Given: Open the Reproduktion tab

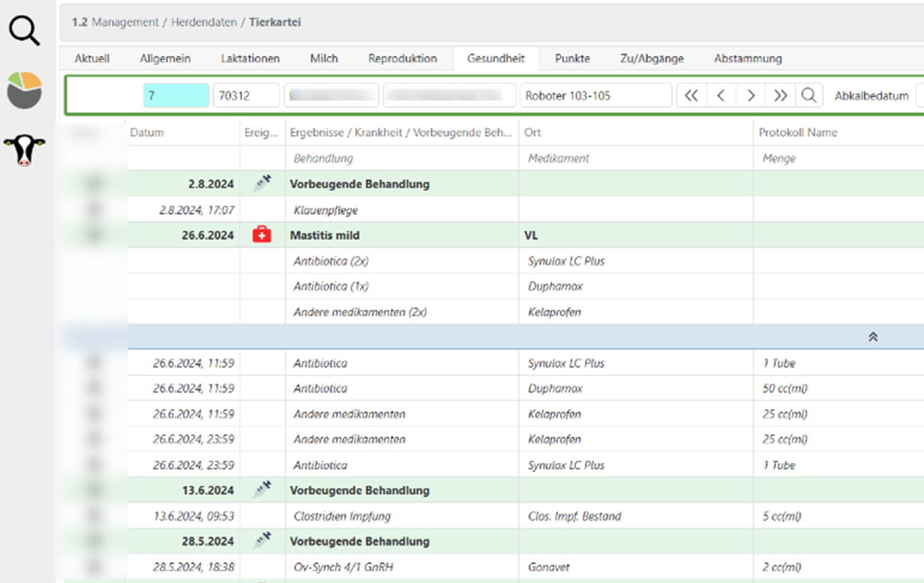Looking at the screenshot, I should point(402,59).
